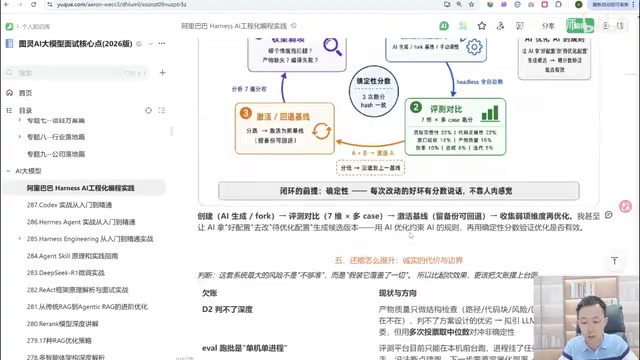Screen dimensions: 640x360
Task: Go to 首页 in the sidebar
Action: [x=25, y=93]
